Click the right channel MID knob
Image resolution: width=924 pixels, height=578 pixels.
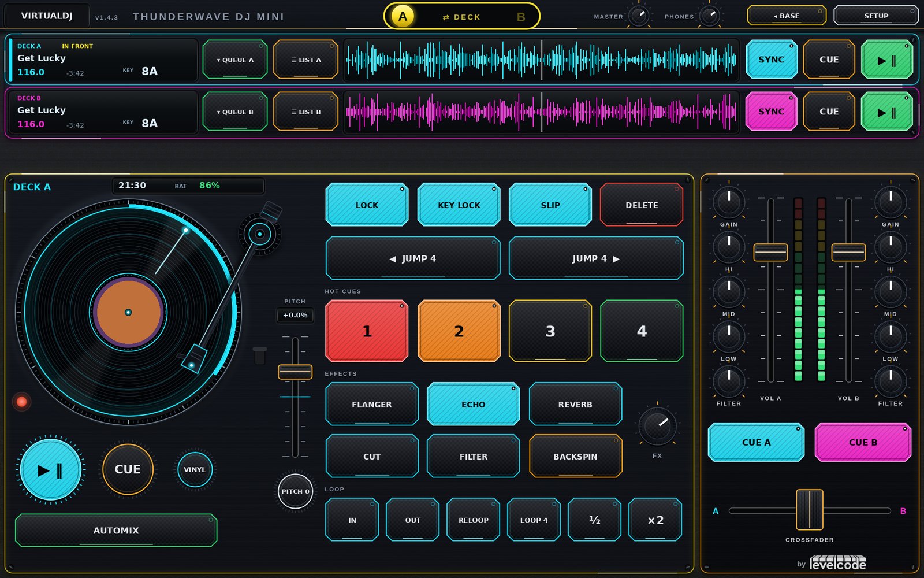click(891, 291)
